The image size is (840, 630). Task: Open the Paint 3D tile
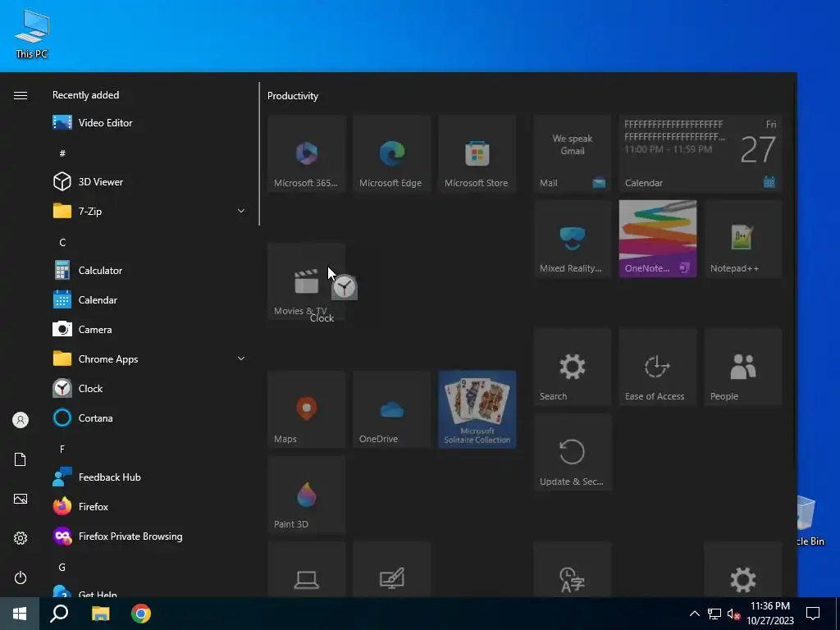(x=307, y=495)
